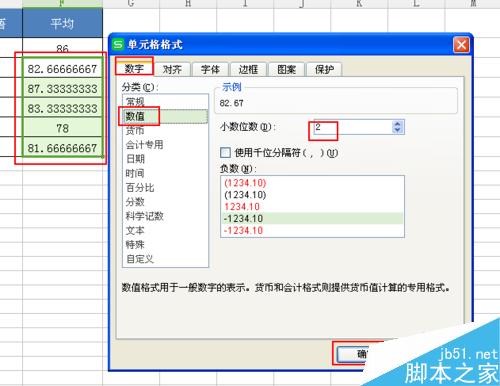
Task: Select column G header
Action: pos(131,3)
